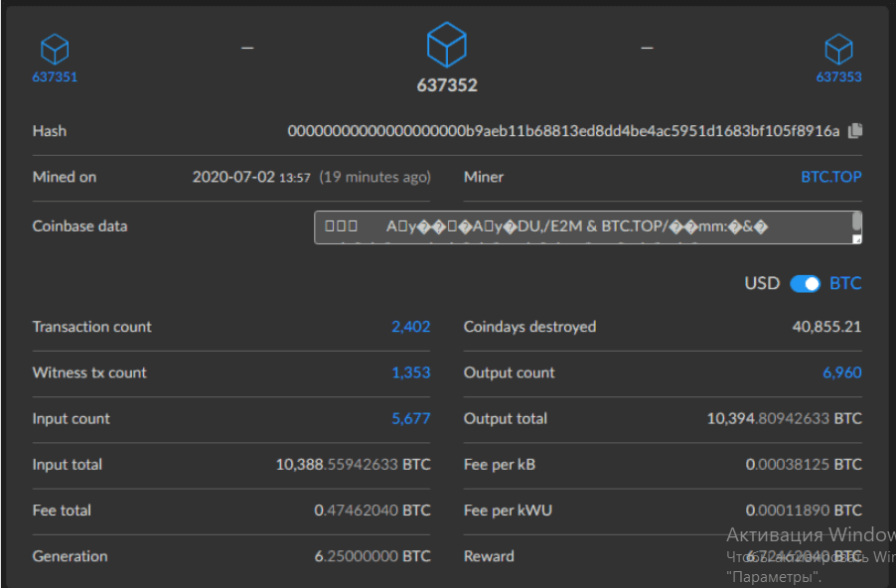Click the Coinbase data box scrollbar
896x588 pixels.
click(x=856, y=221)
